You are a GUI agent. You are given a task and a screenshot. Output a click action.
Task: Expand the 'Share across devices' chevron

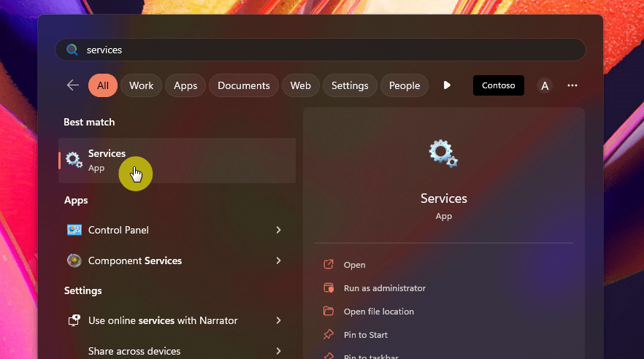[x=278, y=351]
